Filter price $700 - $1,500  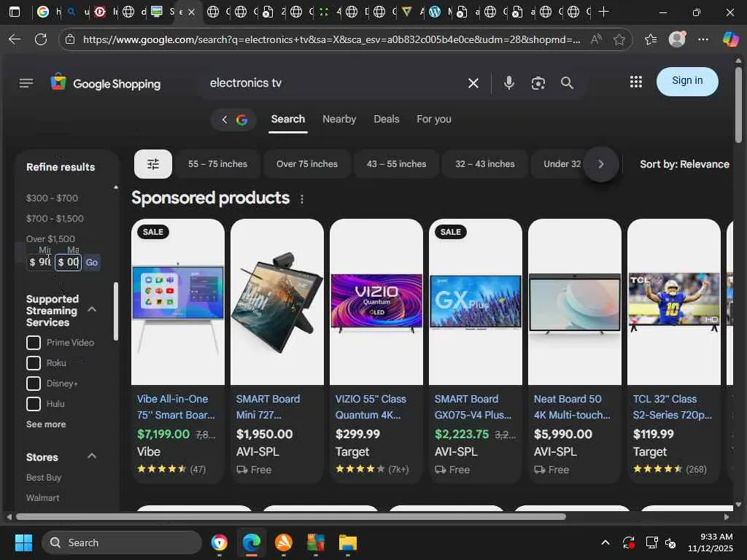click(55, 219)
